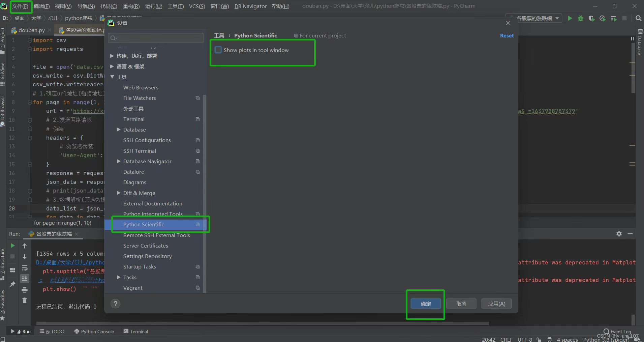Screen dimensions: 644x342
Task: Select Terminal in settings tree
Action: [x=134, y=119]
